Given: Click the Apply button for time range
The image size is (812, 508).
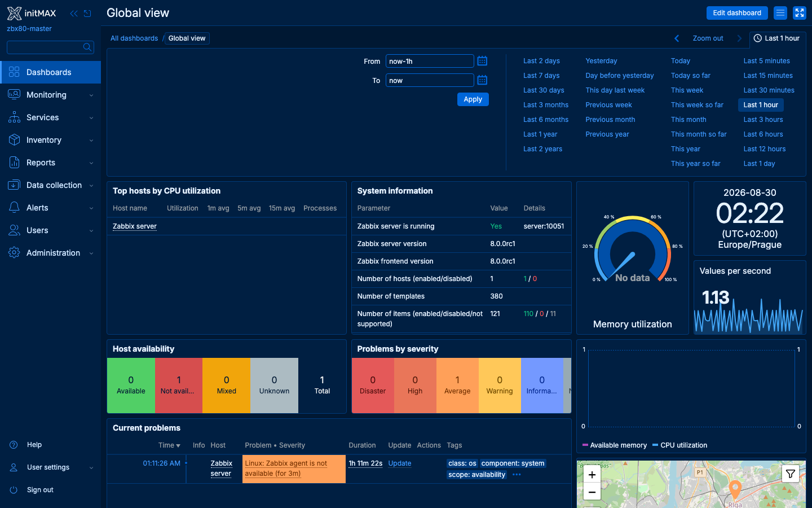Looking at the screenshot, I should (473, 99).
